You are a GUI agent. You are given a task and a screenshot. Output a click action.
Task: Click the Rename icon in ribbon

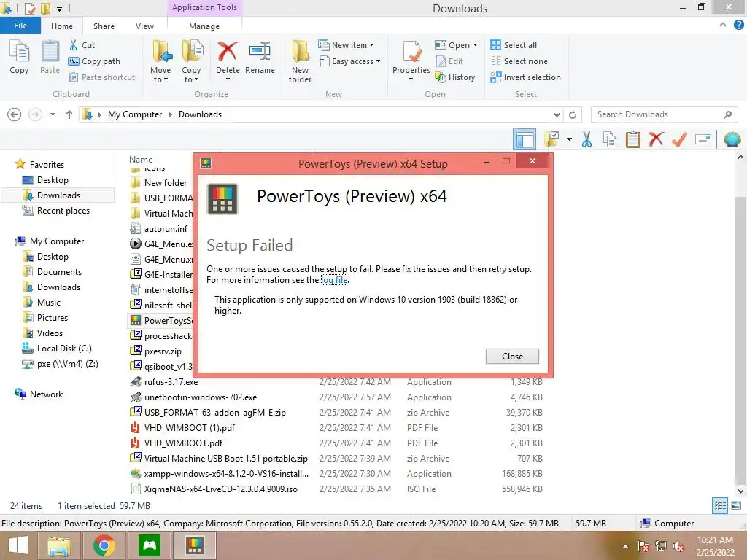[x=260, y=52]
